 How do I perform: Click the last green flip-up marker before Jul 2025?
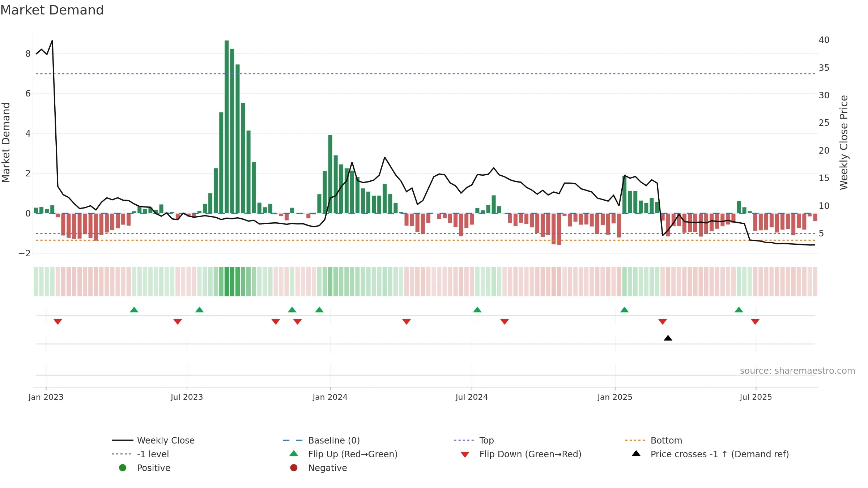pyautogui.click(x=739, y=310)
